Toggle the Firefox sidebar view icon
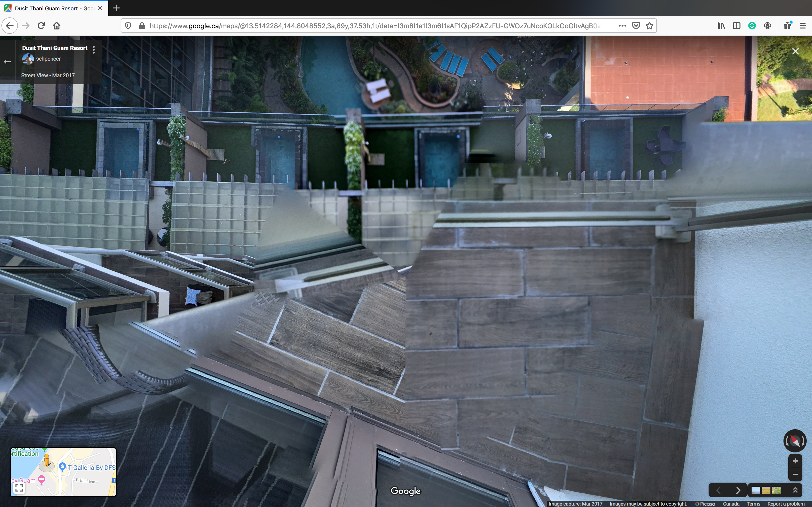The height and width of the screenshot is (507, 812). (737, 26)
